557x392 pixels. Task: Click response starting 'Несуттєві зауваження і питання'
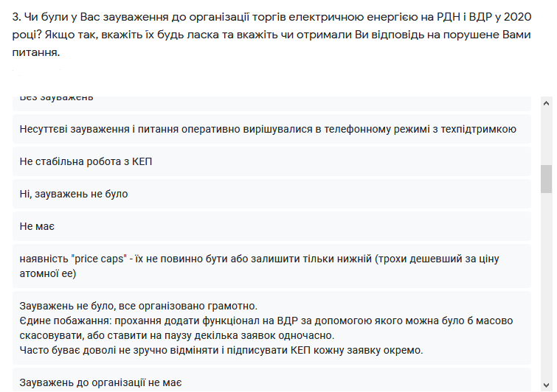[x=271, y=129]
